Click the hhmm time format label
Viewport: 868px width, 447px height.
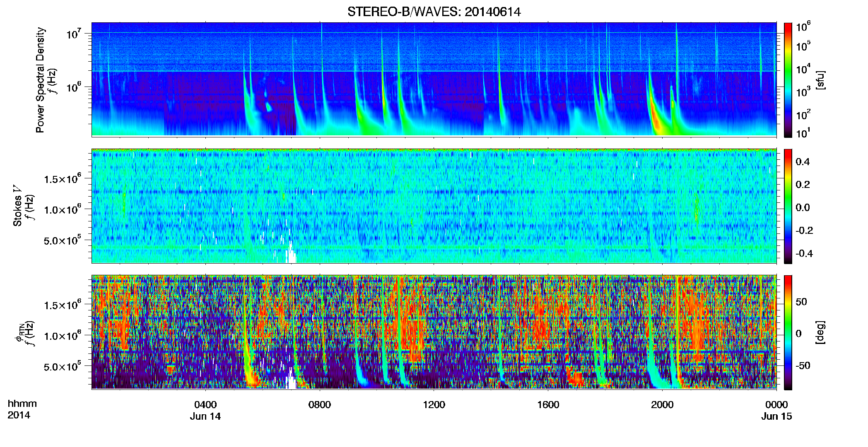(22, 404)
